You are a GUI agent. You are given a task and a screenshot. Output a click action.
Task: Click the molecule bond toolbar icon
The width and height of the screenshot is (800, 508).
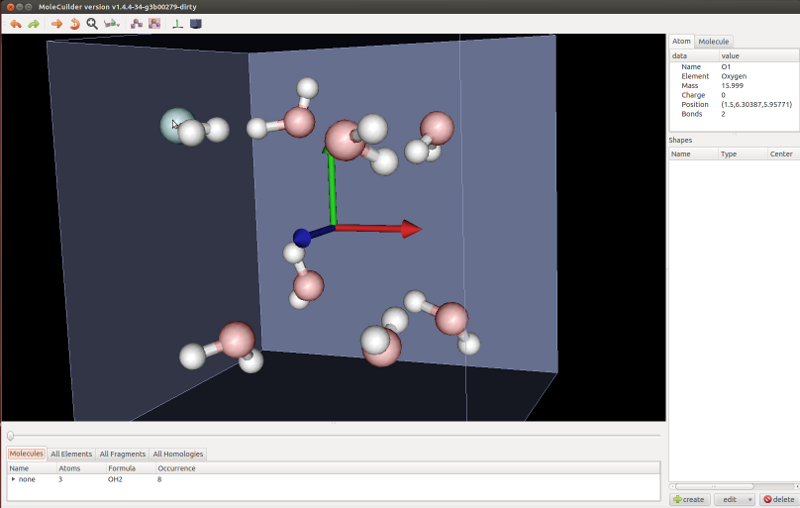point(112,23)
